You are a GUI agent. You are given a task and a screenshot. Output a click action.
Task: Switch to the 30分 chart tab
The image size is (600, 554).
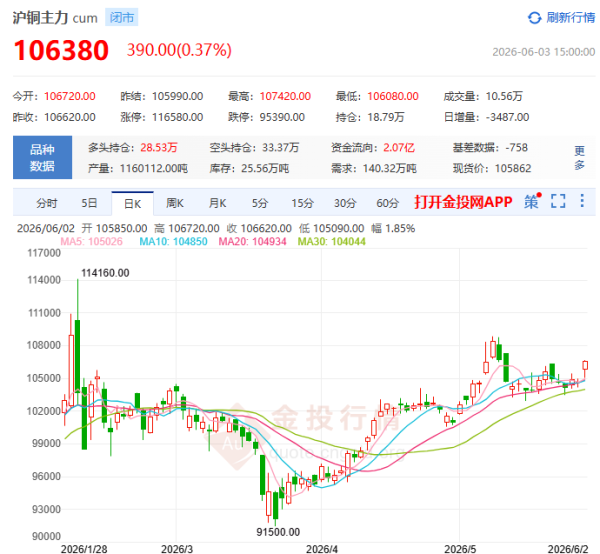click(x=345, y=203)
